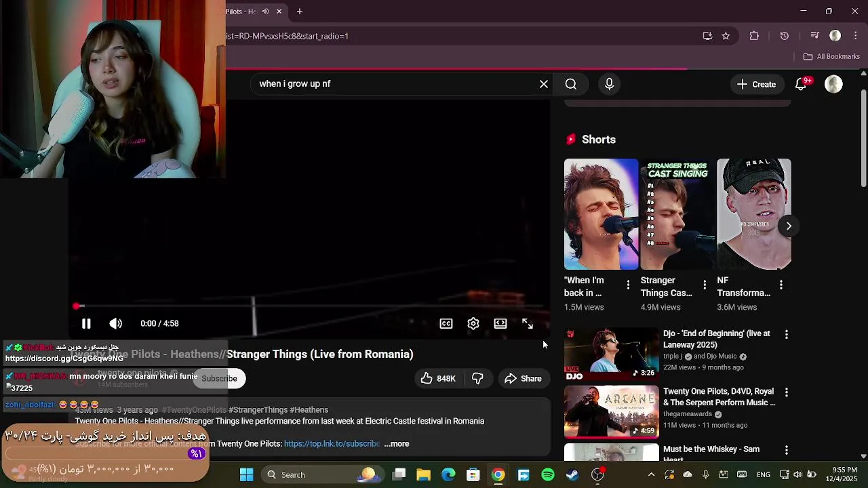Viewport: 868px width, 488px height.
Task: Open the 'triple j' channel name
Action: click(673, 357)
